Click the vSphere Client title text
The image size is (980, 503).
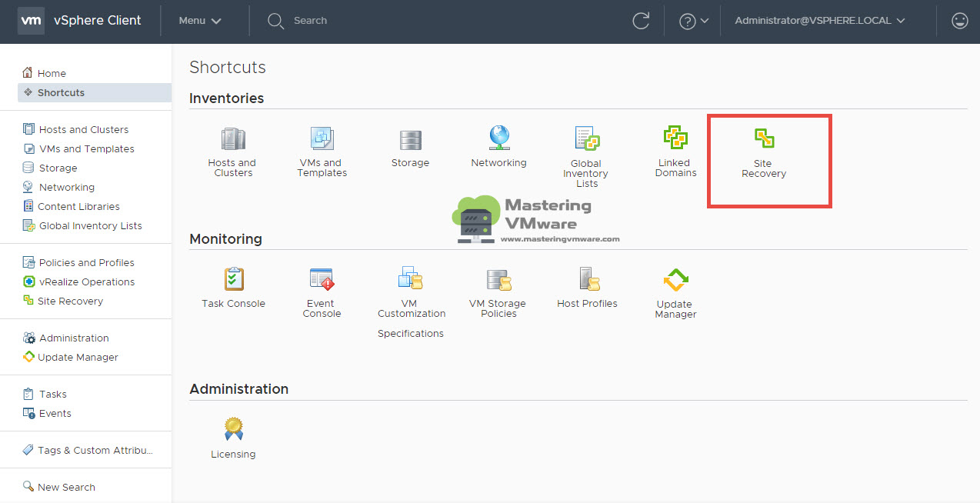tap(98, 21)
